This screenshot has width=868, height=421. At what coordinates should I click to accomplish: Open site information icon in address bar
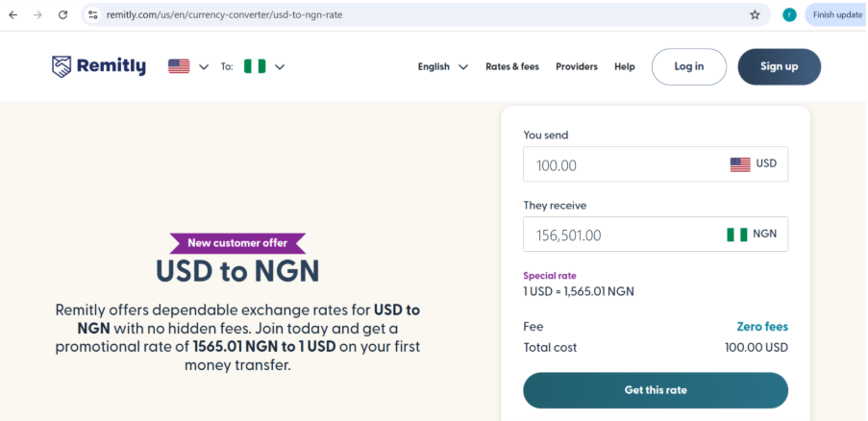pyautogui.click(x=93, y=15)
